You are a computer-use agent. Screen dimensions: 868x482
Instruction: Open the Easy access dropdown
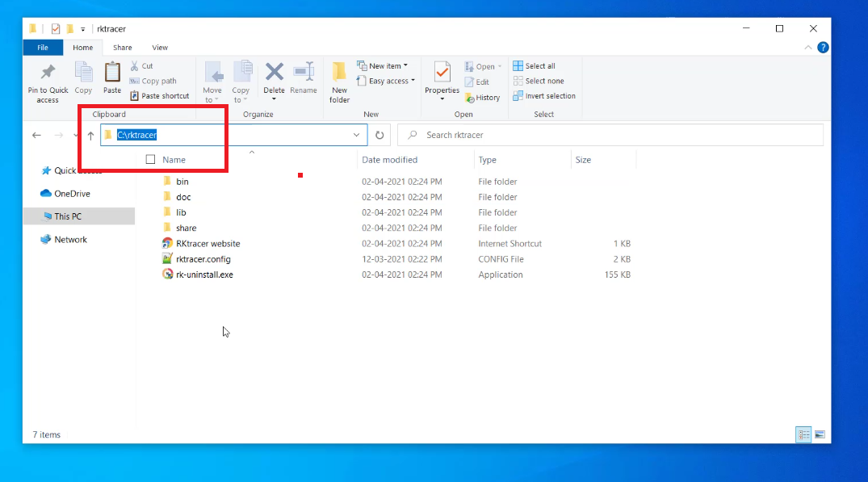click(x=386, y=81)
